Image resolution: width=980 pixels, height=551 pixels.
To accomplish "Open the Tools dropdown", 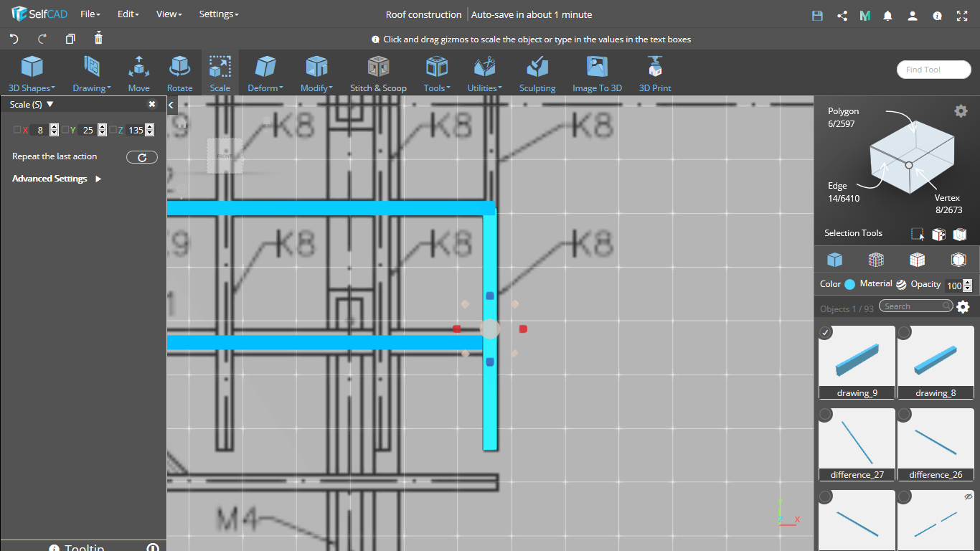I will [436, 73].
